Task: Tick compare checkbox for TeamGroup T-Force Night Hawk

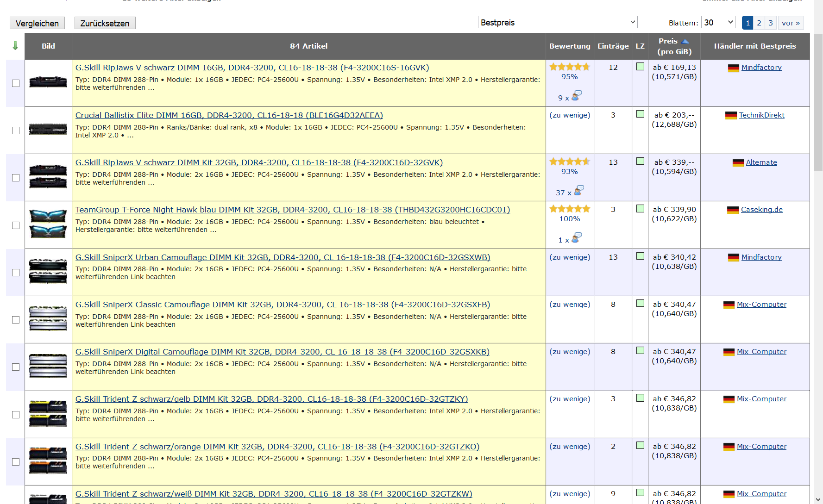Action: [16, 225]
